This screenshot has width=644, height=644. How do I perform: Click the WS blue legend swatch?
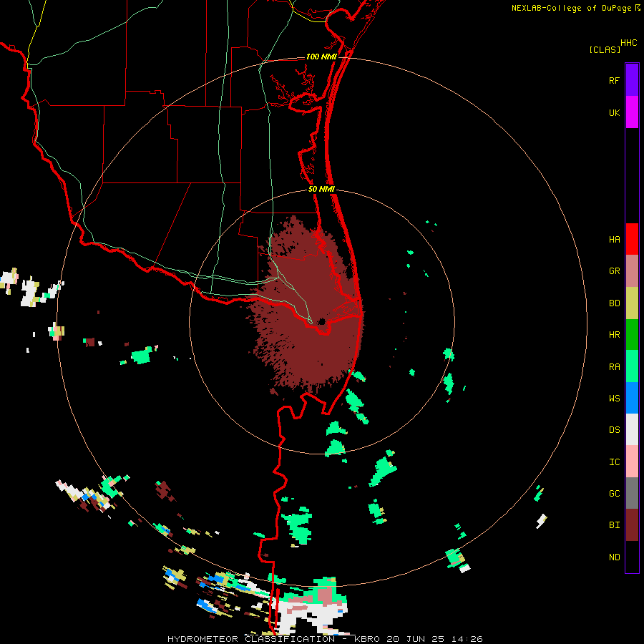coord(632,398)
